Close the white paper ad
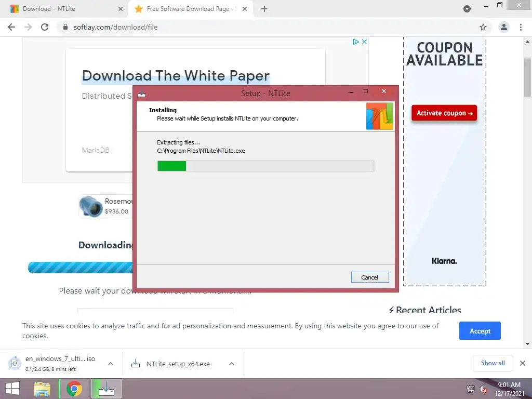The width and height of the screenshot is (532, 399). point(364,42)
